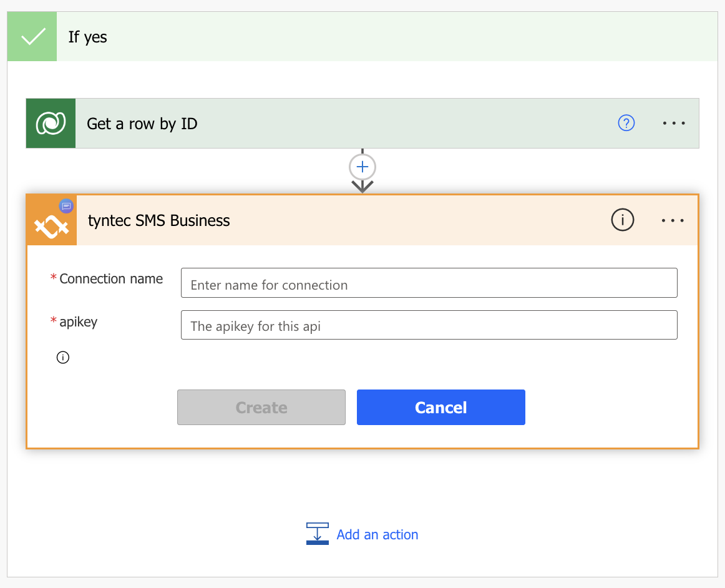Click the Add an action icon
The image size is (725, 588).
(x=318, y=534)
